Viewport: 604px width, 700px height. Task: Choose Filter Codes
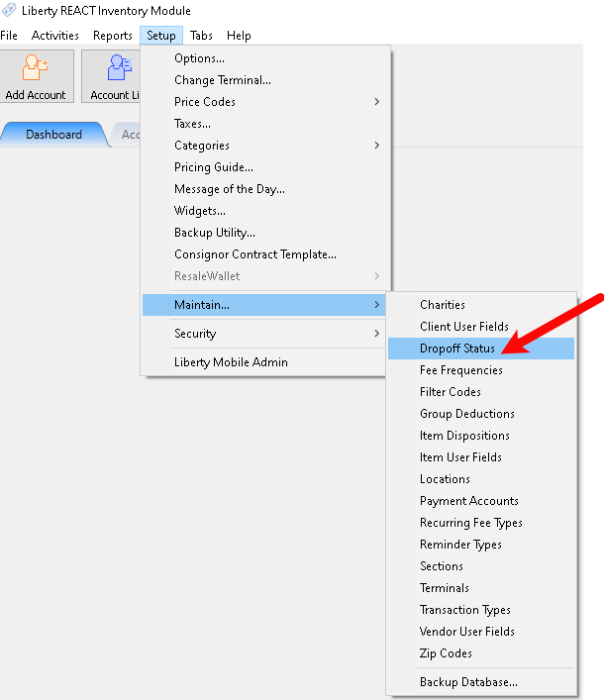pyautogui.click(x=481, y=392)
